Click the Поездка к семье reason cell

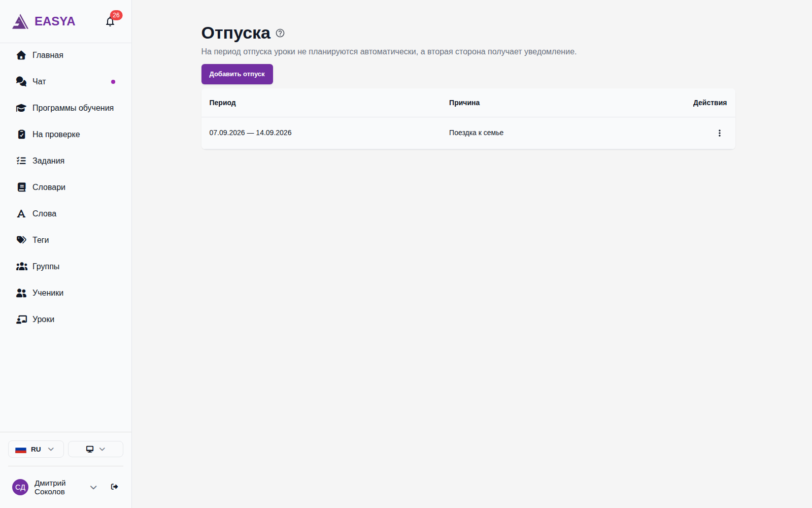476,133
